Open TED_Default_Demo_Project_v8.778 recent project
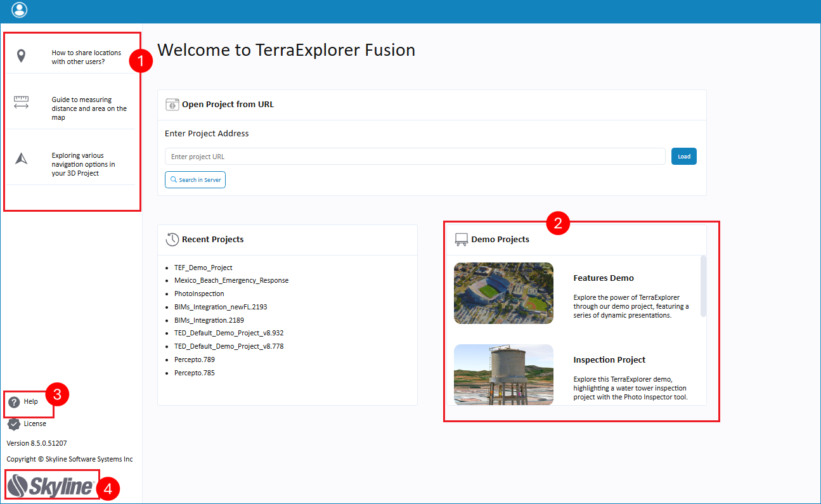The width and height of the screenshot is (821, 504). (229, 346)
